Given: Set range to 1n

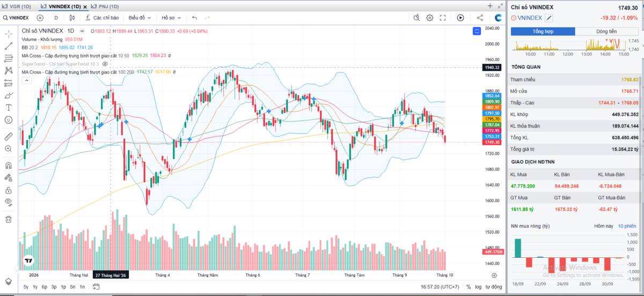Looking at the screenshot, I should coord(82,287).
